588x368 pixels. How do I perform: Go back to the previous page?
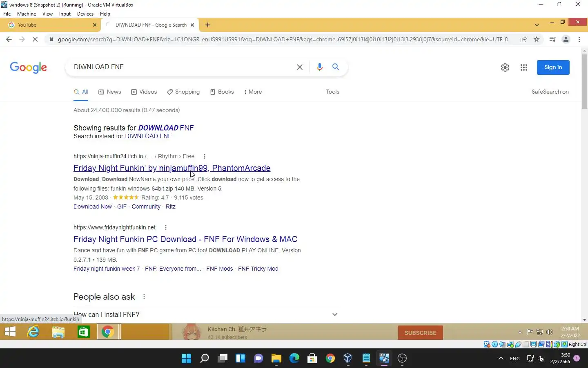click(x=9, y=39)
